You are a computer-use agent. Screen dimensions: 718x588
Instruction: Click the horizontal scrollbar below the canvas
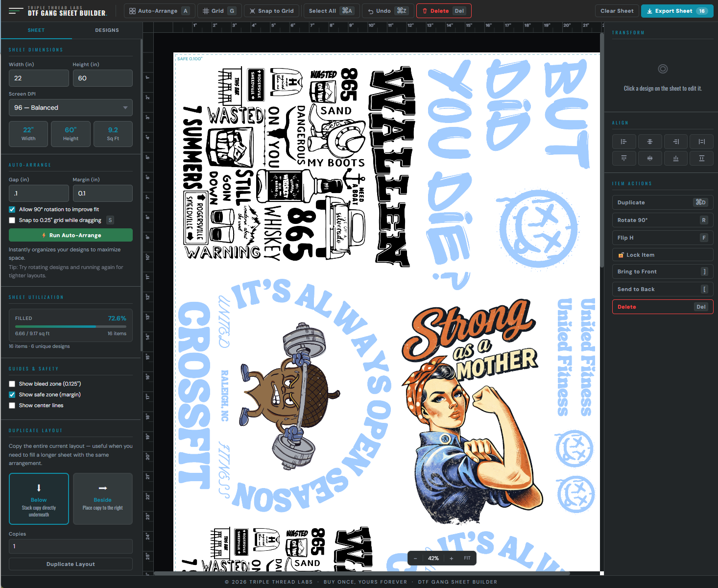point(361,573)
